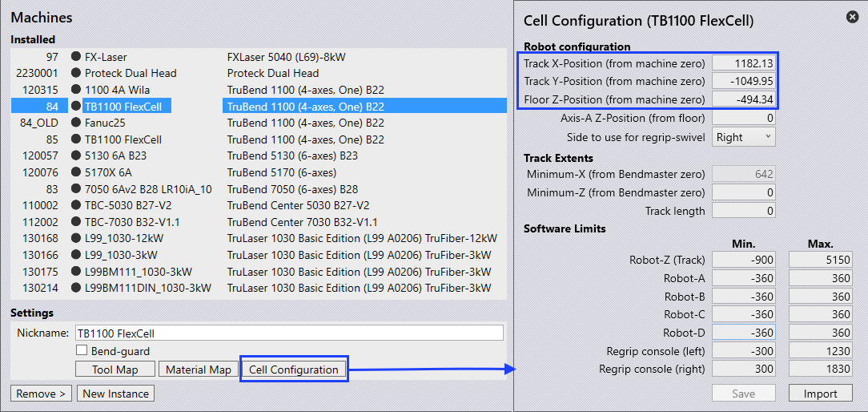
Task: Open the Material Map
Action: (199, 370)
